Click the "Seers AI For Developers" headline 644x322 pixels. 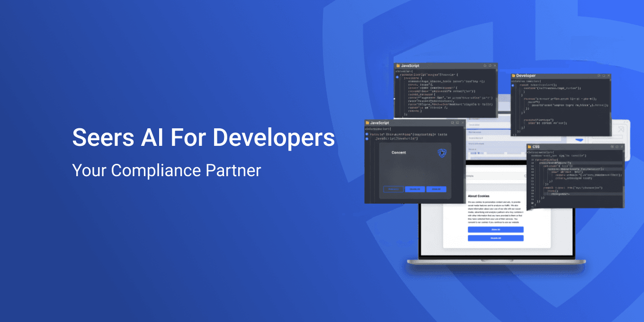[x=203, y=138]
